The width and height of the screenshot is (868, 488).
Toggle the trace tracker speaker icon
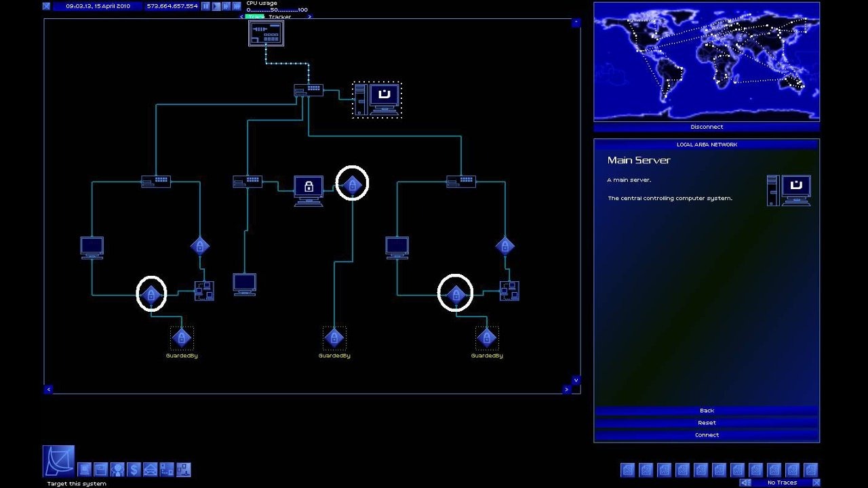746,483
